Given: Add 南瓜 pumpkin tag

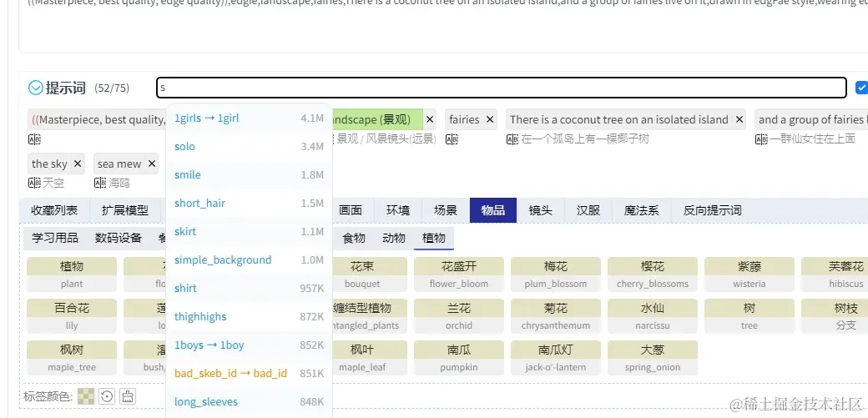Looking at the screenshot, I should coord(459,358).
